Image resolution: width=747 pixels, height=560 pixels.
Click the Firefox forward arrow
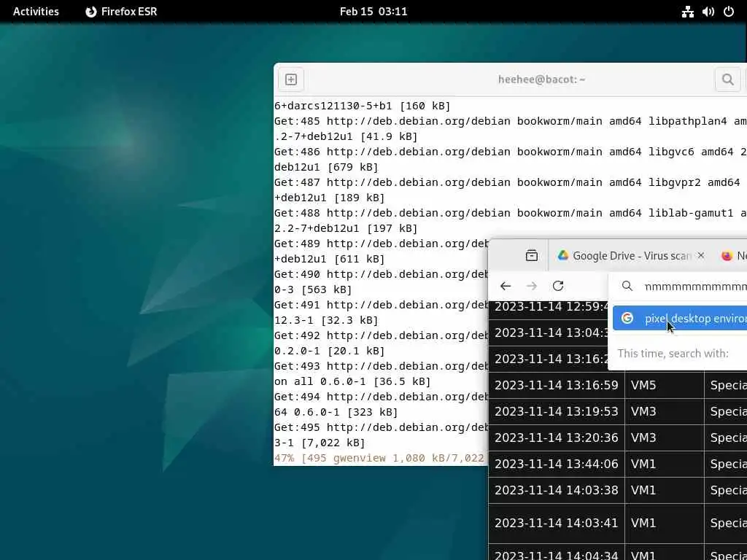coord(532,286)
